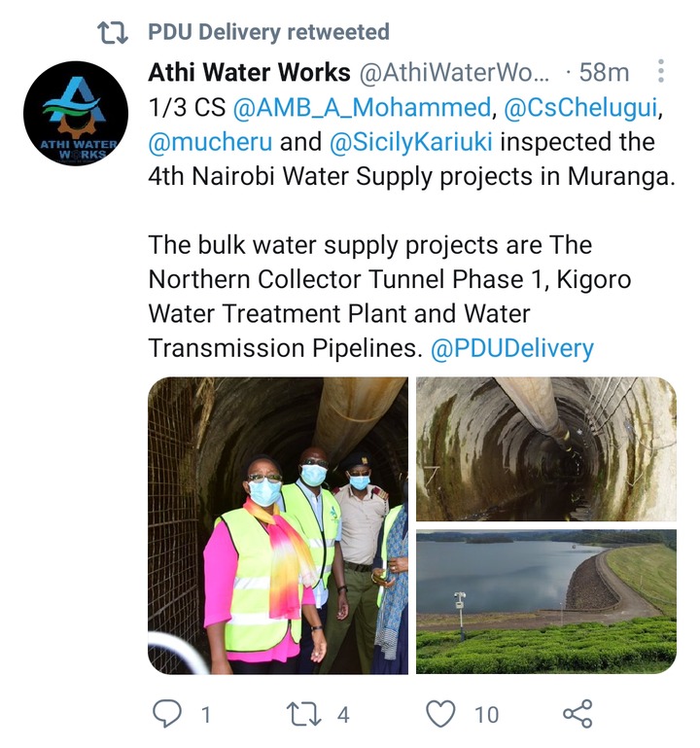View the 58m timestamp details
Viewport: 700px width, 748px height.
604,73
